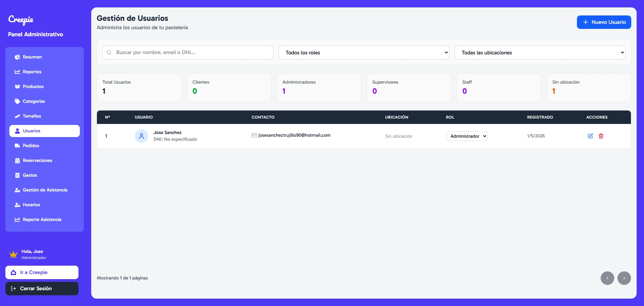The image size is (644, 306).
Task: Click the envelope icon beside the email
Action: click(254, 135)
